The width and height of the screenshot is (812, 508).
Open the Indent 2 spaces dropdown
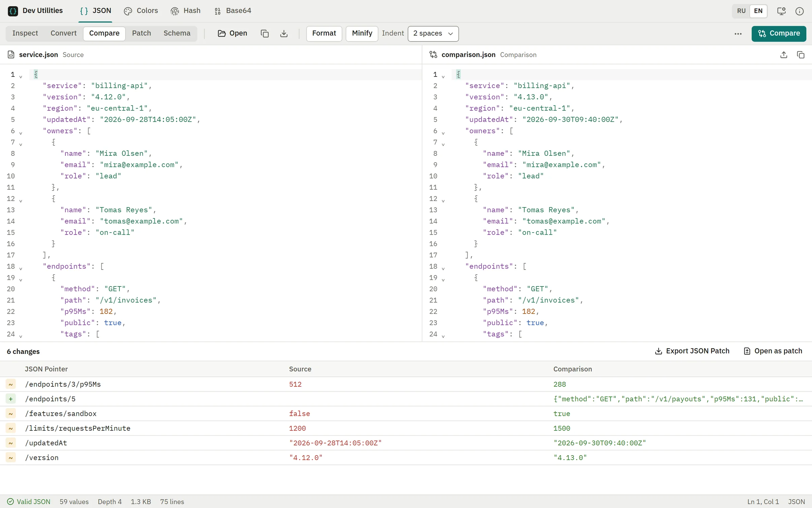tap(433, 34)
